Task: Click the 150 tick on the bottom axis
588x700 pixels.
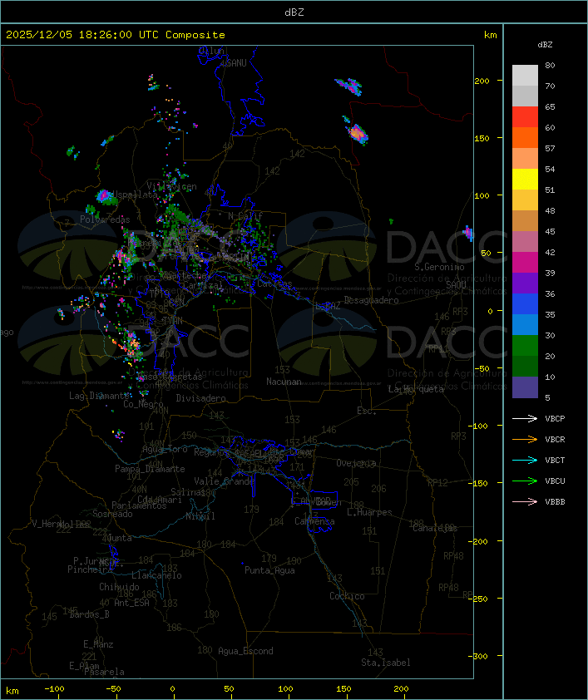Action: [343, 689]
